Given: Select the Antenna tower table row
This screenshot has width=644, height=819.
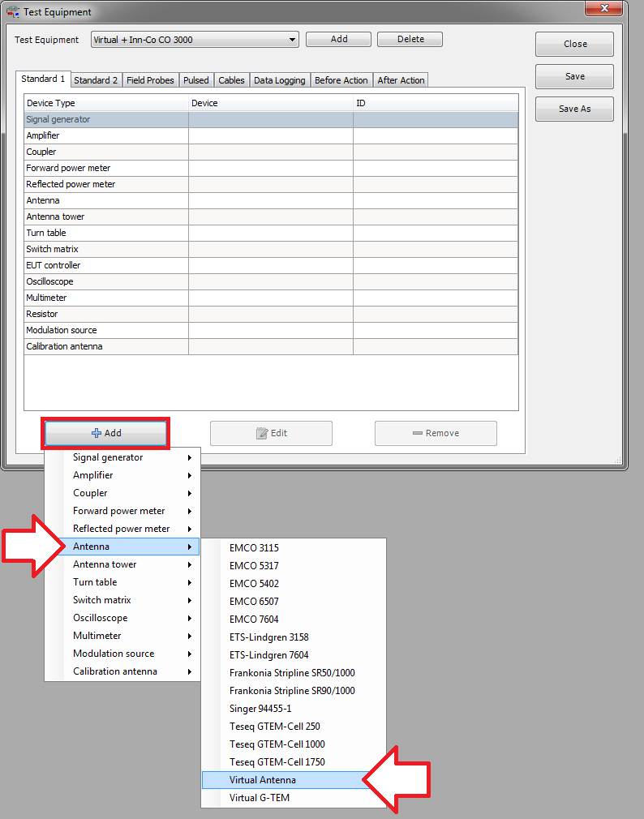Looking at the screenshot, I should coord(271,217).
